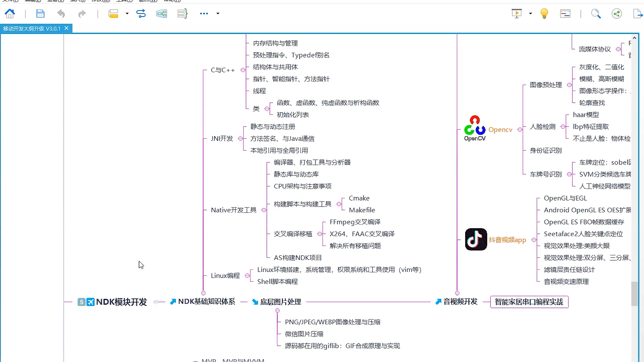Collapse the Opencv node children
The width and height of the screenshot is (644, 362).
click(520, 130)
